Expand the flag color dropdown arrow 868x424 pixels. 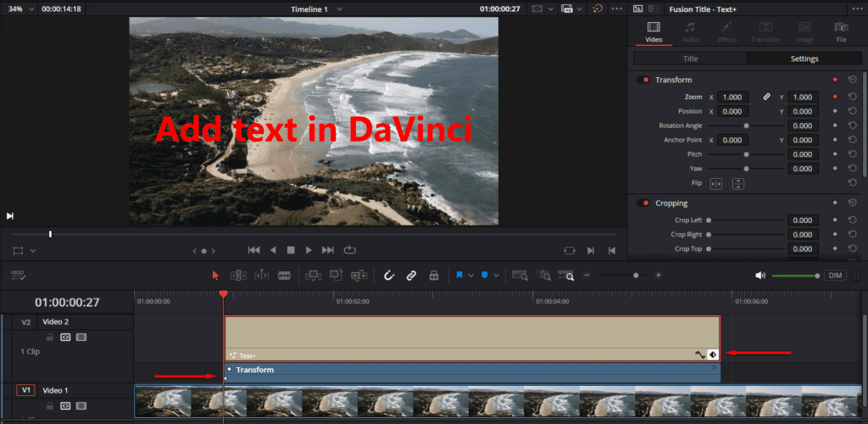coord(472,276)
